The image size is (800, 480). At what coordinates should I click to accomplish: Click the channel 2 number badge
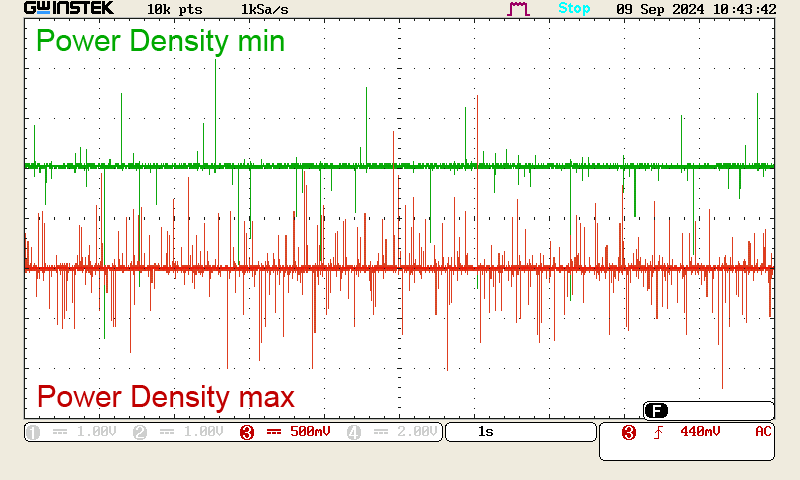pos(140,433)
